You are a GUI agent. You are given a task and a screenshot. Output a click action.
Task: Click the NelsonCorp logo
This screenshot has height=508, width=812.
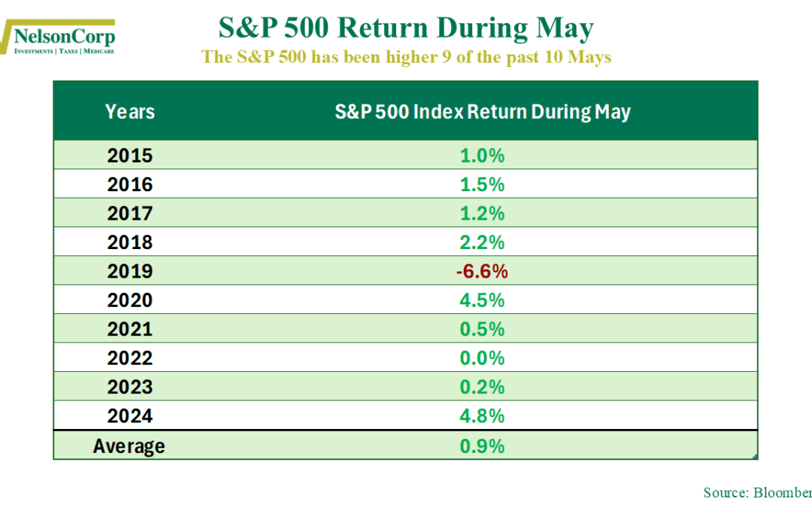tap(59, 38)
